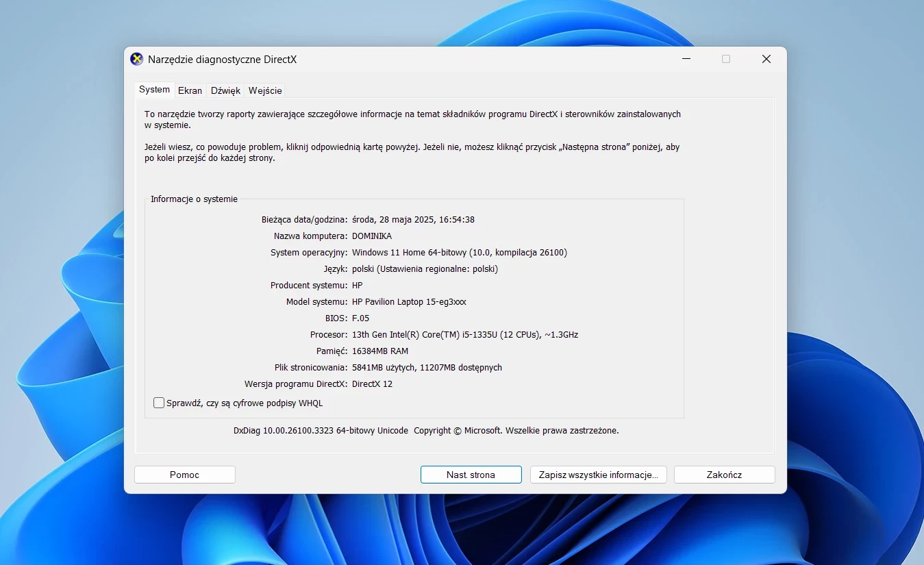The width and height of the screenshot is (924, 565).
Task: Click the Nazwa komputera label
Action: click(x=311, y=236)
